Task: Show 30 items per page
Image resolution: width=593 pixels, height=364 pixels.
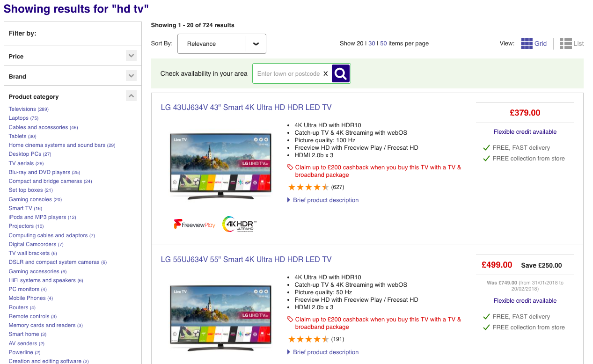Action: [x=372, y=44]
